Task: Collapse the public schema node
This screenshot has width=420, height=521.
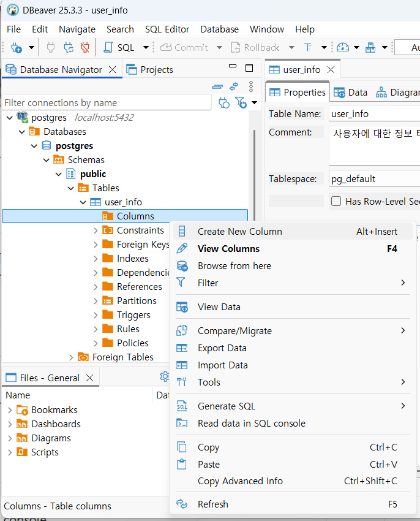Action: click(x=59, y=174)
